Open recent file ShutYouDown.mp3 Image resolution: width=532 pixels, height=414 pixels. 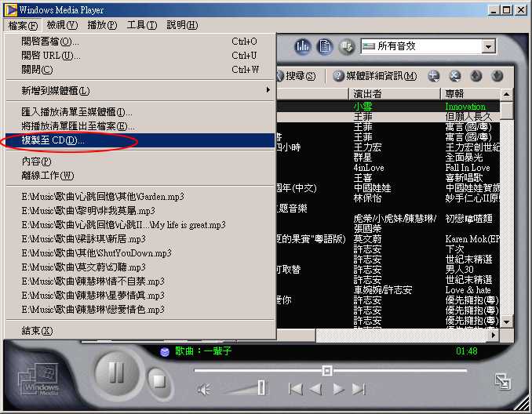point(140,253)
